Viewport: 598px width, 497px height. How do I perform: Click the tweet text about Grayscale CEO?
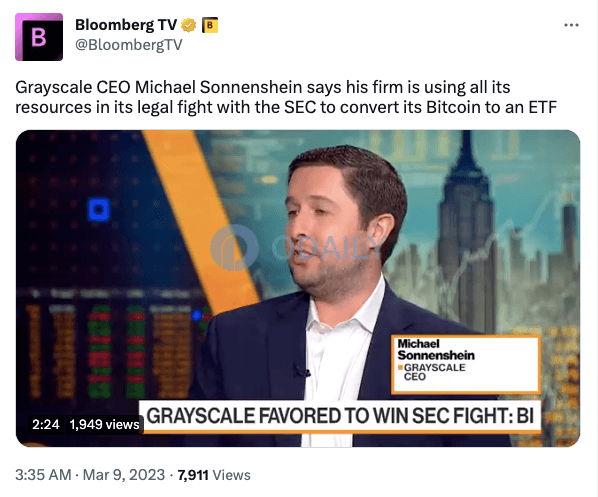(286, 97)
